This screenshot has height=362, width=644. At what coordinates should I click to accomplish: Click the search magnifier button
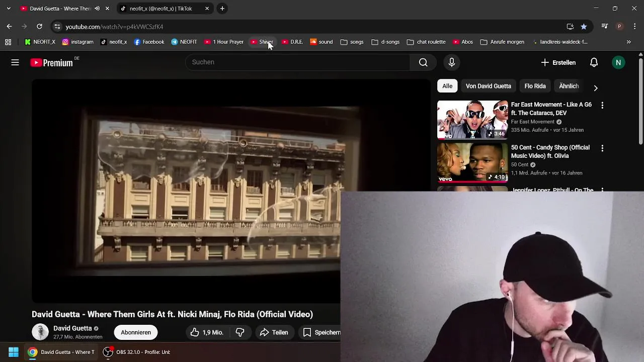click(x=423, y=62)
